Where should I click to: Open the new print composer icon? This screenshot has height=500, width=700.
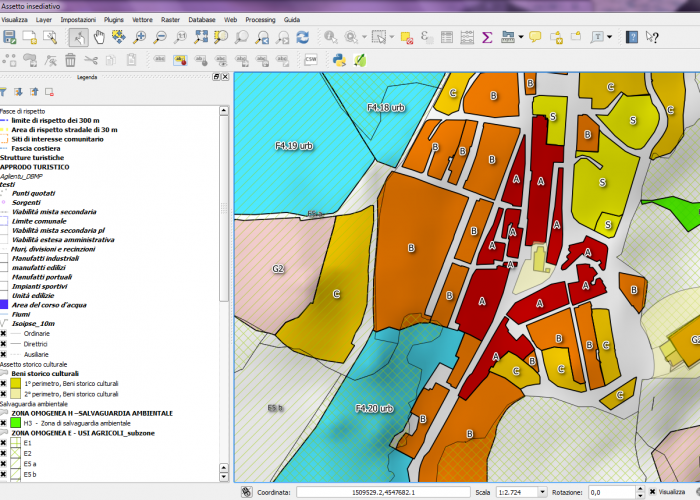point(29,37)
